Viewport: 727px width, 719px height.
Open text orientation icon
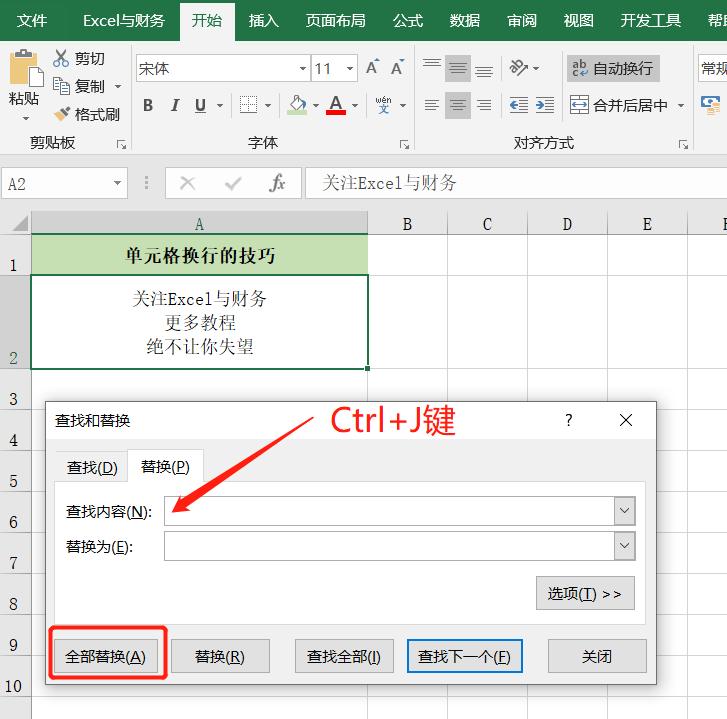point(519,68)
